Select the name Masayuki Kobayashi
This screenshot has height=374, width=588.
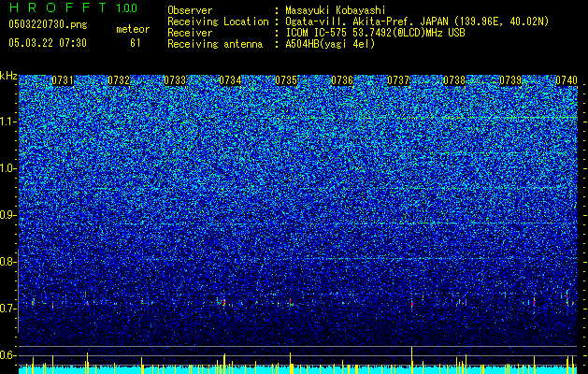[x=336, y=10]
